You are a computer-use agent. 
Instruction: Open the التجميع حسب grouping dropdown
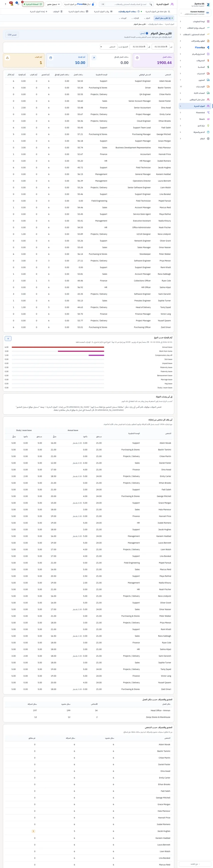click(x=108, y=47)
